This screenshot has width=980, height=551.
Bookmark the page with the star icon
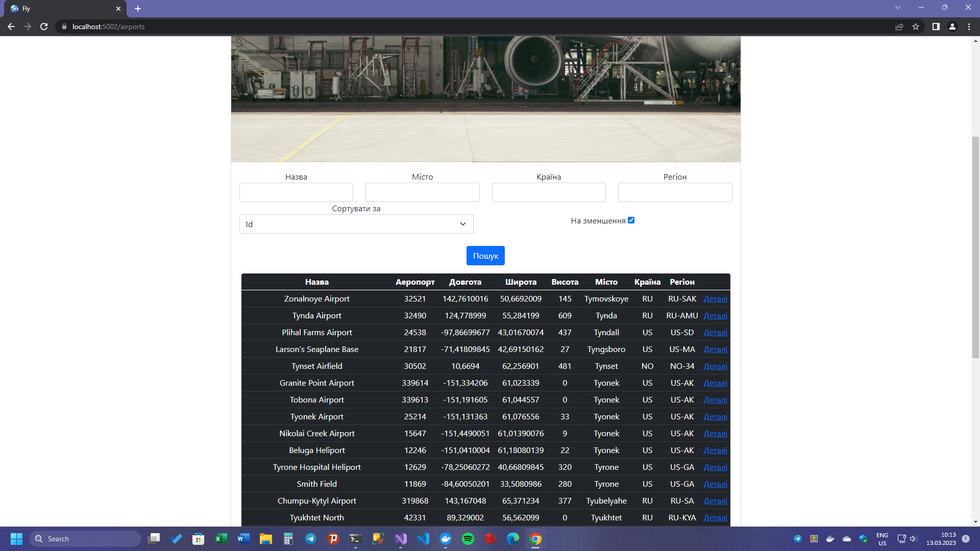tap(916, 27)
